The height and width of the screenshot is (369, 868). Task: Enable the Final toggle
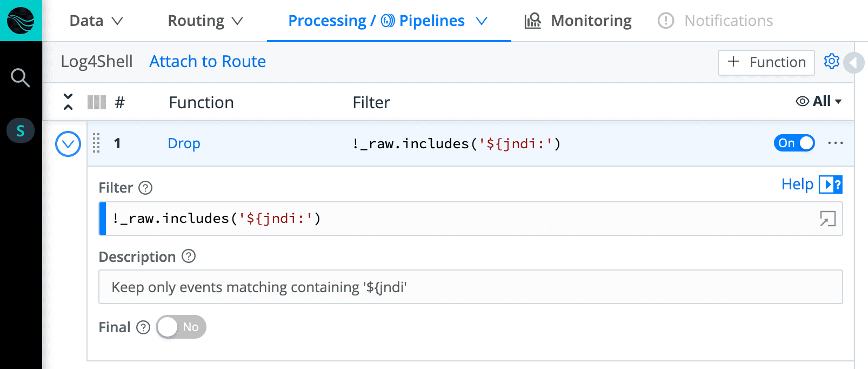click(181, 327)
